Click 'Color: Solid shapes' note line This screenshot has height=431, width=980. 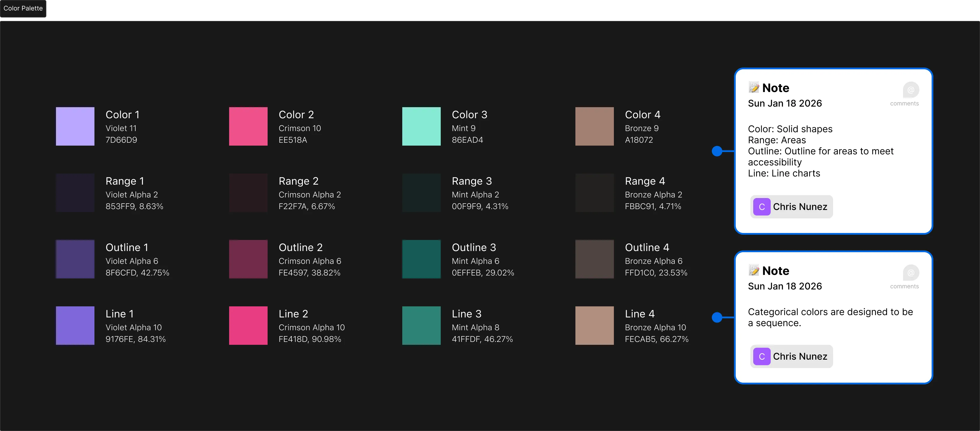tap(790, 129)
